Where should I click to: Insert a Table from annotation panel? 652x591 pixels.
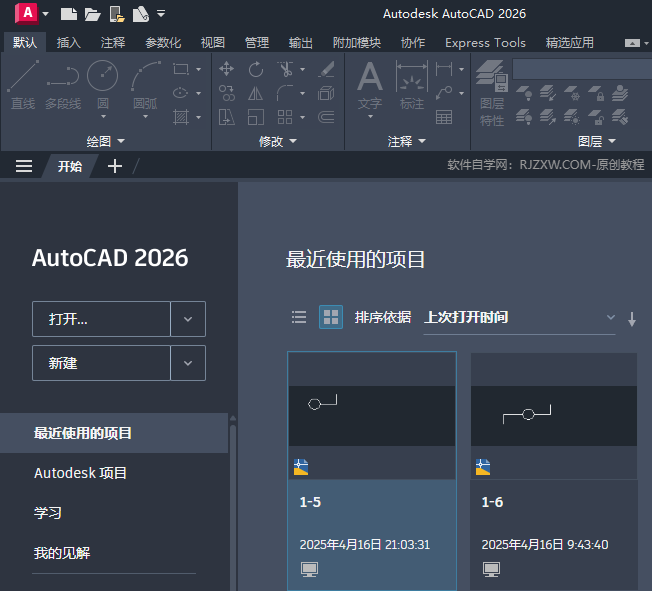(444, 117)
